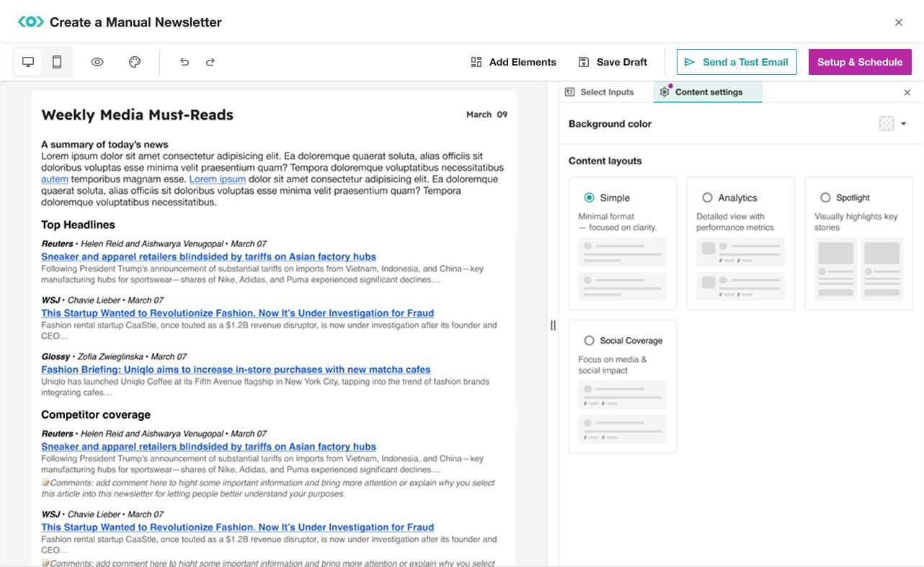
Task: Click Setup & Schedule button
Action: click(x=859, y=62)
